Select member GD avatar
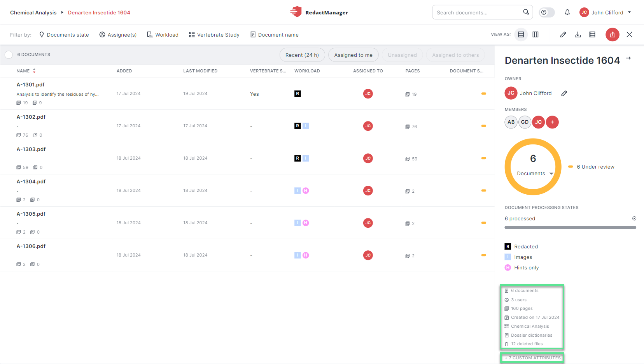Viewport: 644px width, 364px height. click(525, 122)
